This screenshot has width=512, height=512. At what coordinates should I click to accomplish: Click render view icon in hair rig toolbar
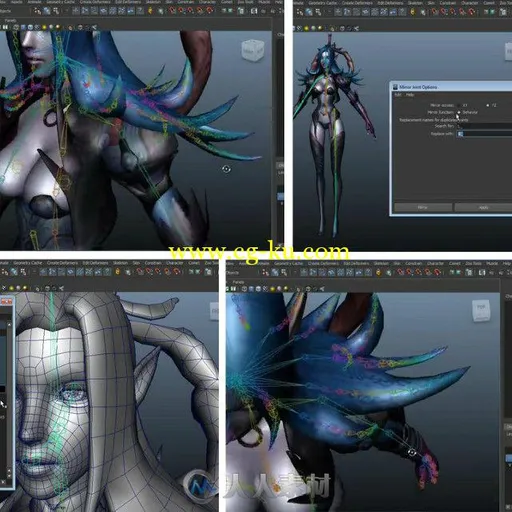tap(482, 272)
